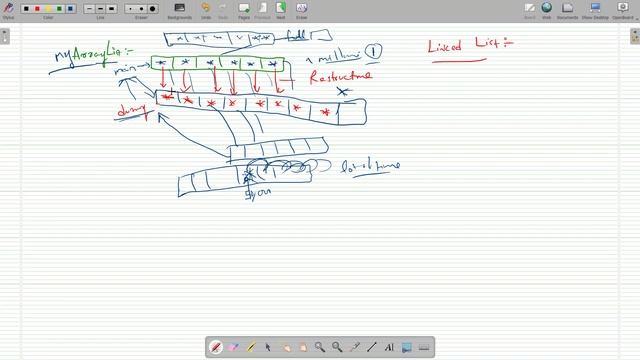The height and width of the screenshot is (360, 640).
Task: Select the arrow selector tool
Action: click(x=268, y=347)
